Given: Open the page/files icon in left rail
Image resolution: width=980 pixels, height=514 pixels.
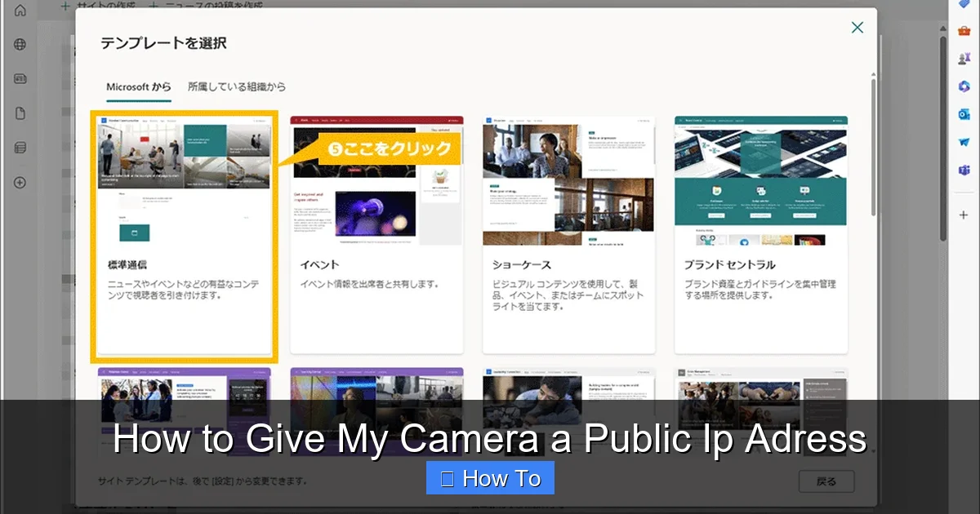Looking at the screenshot, I should point(20,113).
